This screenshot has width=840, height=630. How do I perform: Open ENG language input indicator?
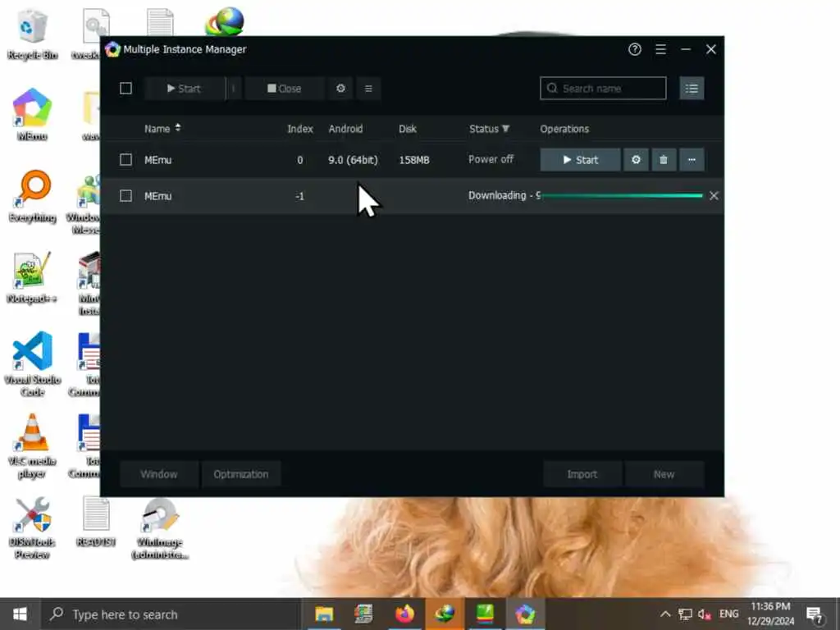tap(728, 614)
